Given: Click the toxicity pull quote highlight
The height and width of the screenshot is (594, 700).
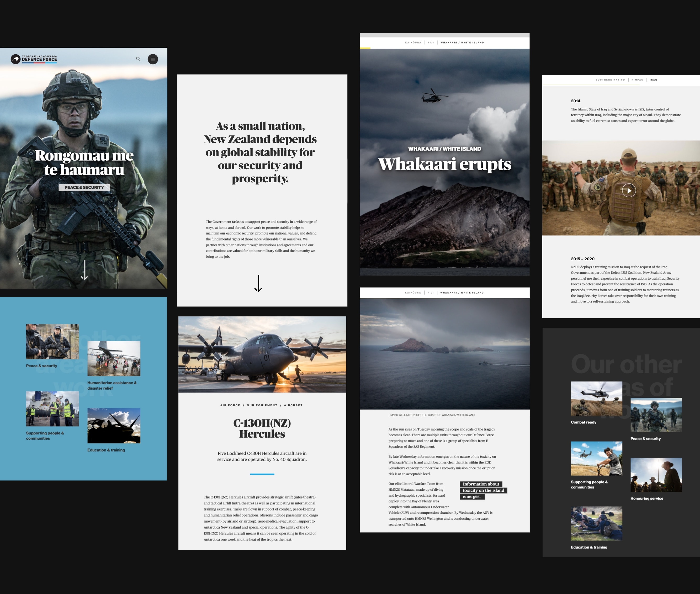Looking at the screenshot, I should click(483, 490).
